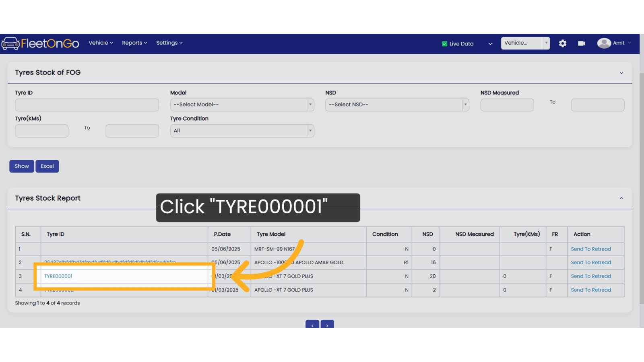Screen dimensions: 644x362
Task: Click the APOLLO AMAR GOLD model cell
Action: [x=308, y=263]
